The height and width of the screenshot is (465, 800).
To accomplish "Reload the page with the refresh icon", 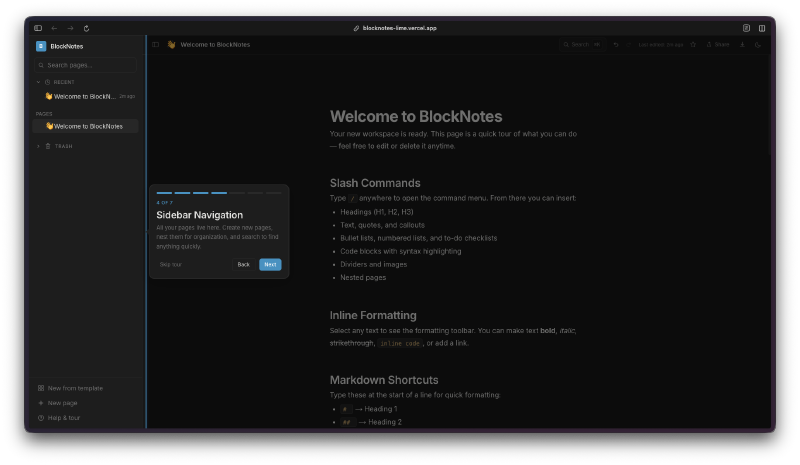I will pyautogui.click(x=86, y=28).
